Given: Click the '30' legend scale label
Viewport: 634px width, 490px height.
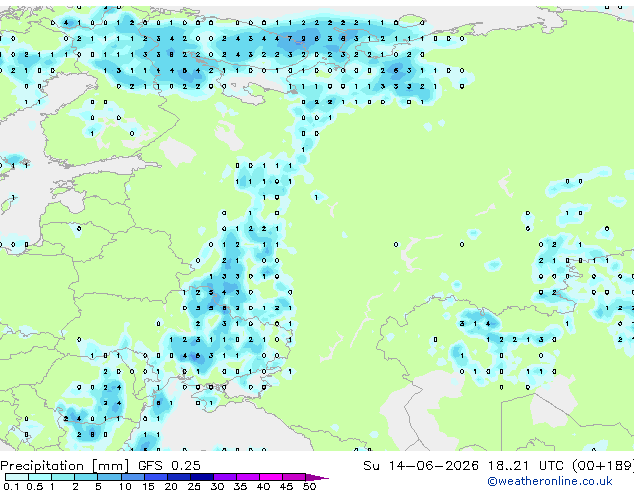Looking at the screenshot, I should pos(217,486).
